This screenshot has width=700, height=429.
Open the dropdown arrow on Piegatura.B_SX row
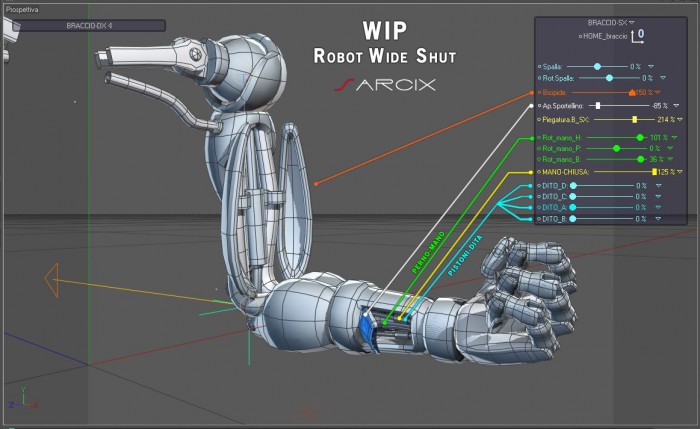click(680, 120)
